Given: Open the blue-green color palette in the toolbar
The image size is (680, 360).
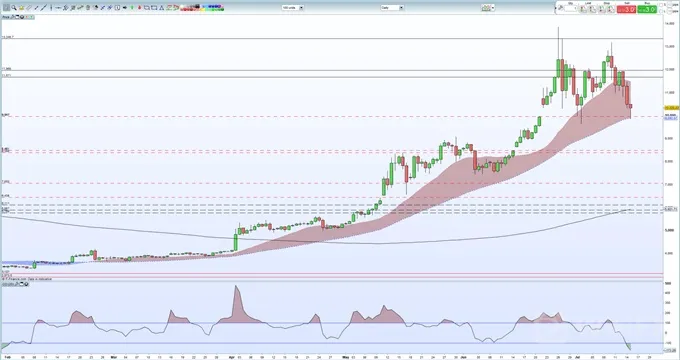Looking at the screenshot, I should 212,8.
